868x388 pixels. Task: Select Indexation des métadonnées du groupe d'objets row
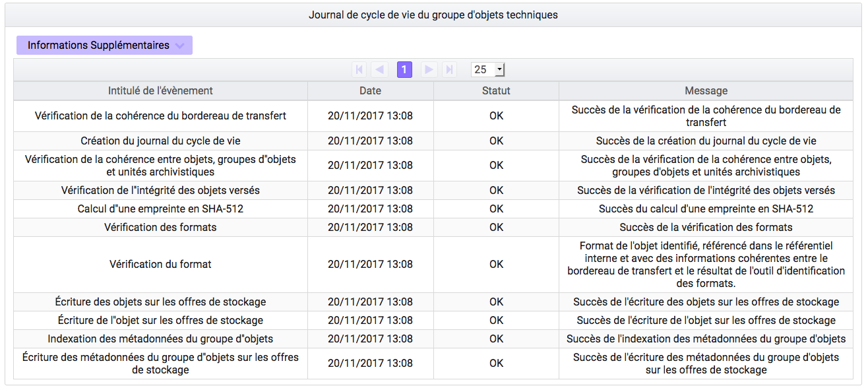tap(433, 339)
